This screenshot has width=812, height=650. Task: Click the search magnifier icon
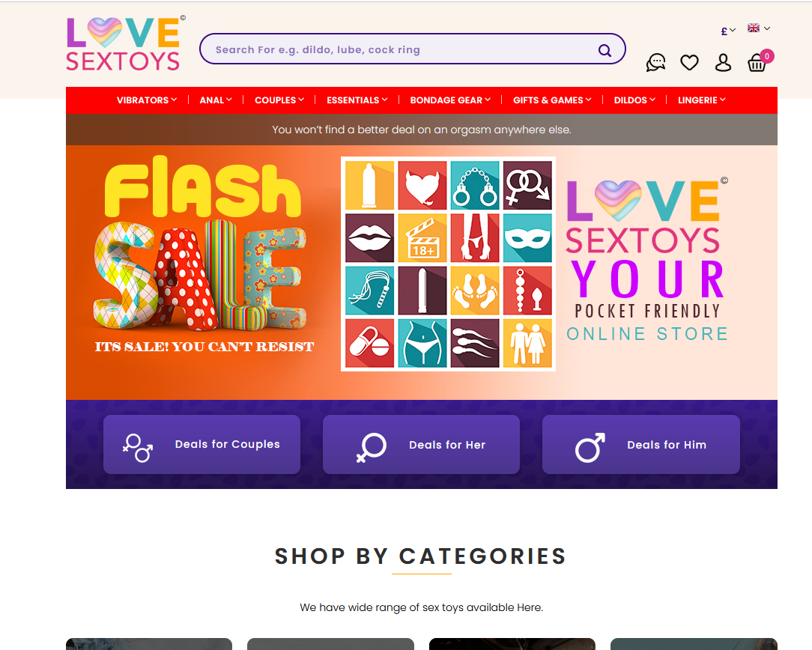[605, 50]
